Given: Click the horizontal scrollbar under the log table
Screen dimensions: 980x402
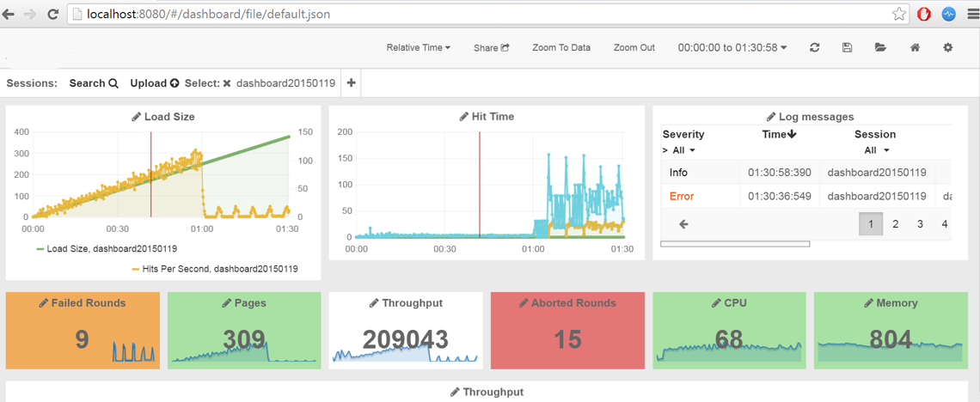Looking at the screenshot, I should coord(735,244).
